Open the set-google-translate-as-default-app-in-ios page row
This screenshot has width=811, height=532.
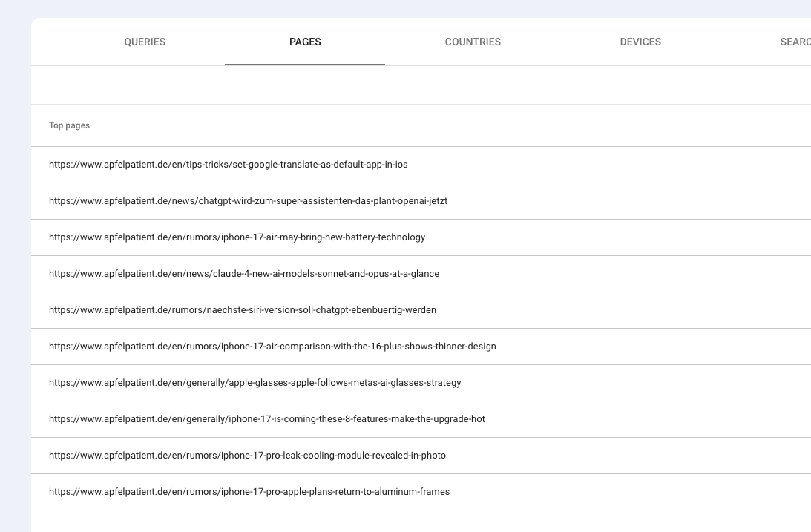421,165
